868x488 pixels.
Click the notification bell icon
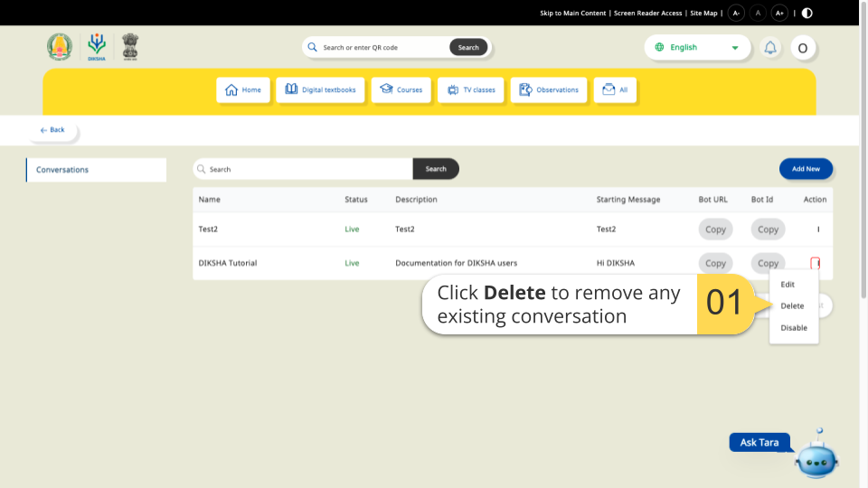tap(770, 48)
